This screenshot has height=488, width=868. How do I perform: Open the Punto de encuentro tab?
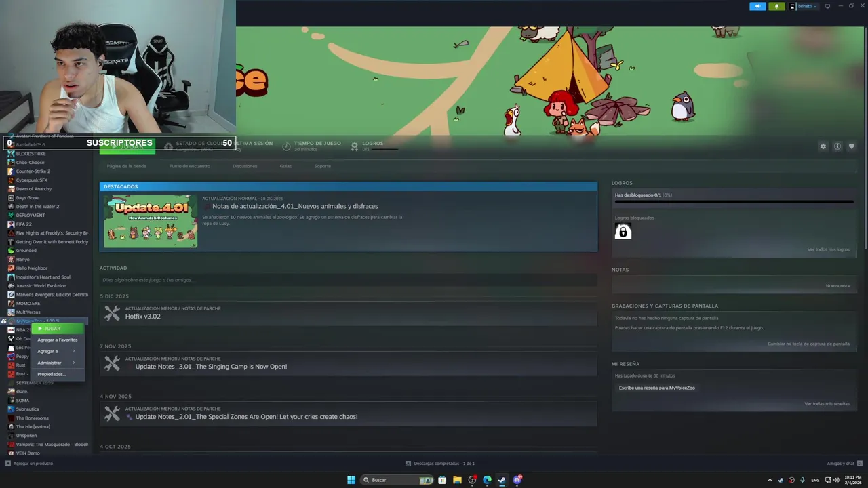click(x=189, y=166)
